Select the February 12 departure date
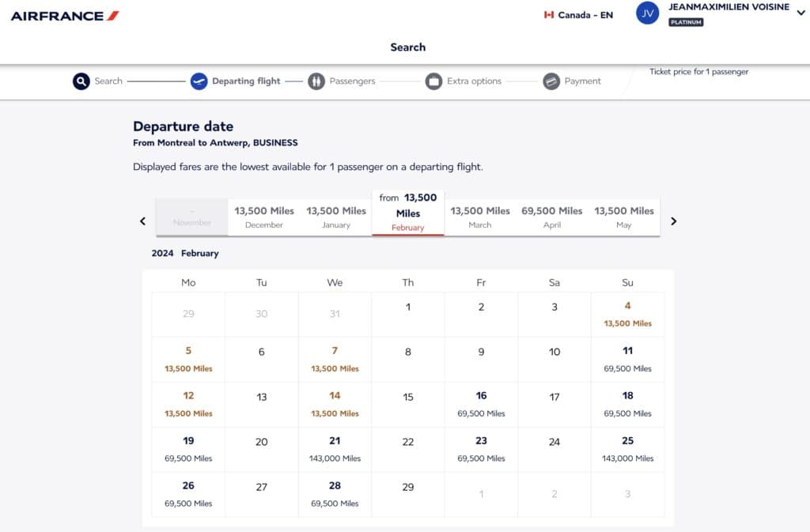This screenshot has height=532, width=810. [187, 404]
